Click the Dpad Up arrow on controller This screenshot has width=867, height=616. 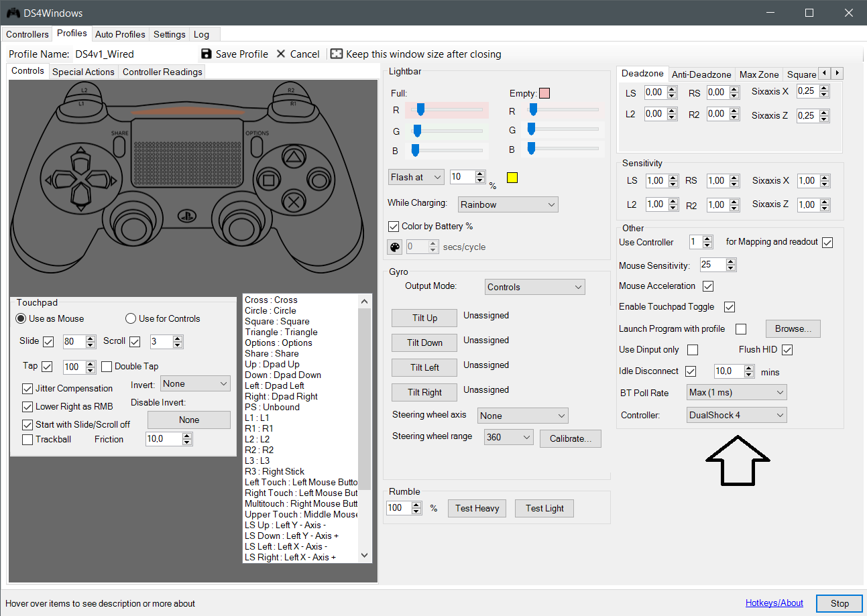(x=80, y=162)
